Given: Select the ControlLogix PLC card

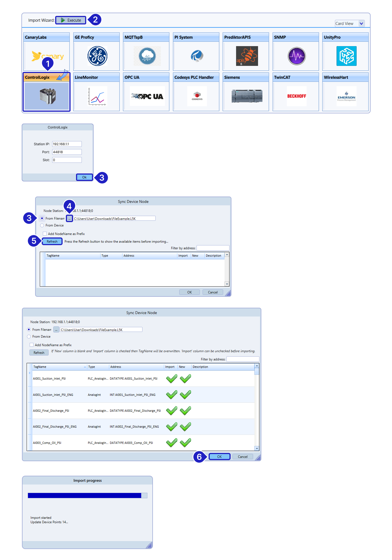Looking at the screenshot, I should coord(47,96).
